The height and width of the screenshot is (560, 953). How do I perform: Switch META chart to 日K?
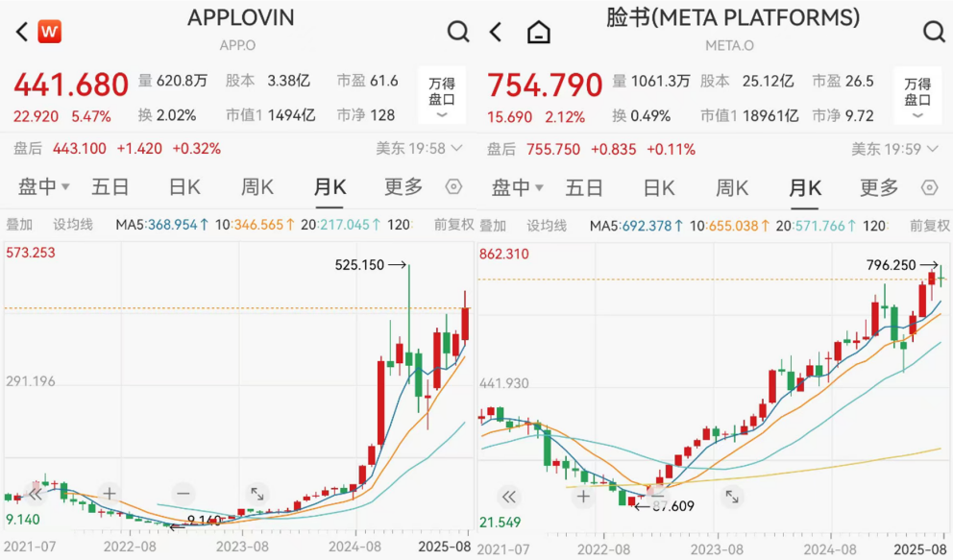[659, 187]
